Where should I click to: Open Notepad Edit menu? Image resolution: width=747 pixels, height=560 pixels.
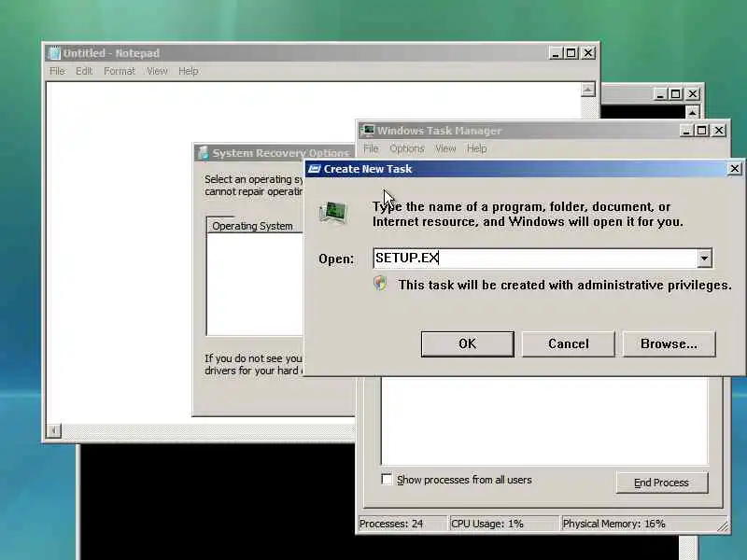click(x=84, y=71)
